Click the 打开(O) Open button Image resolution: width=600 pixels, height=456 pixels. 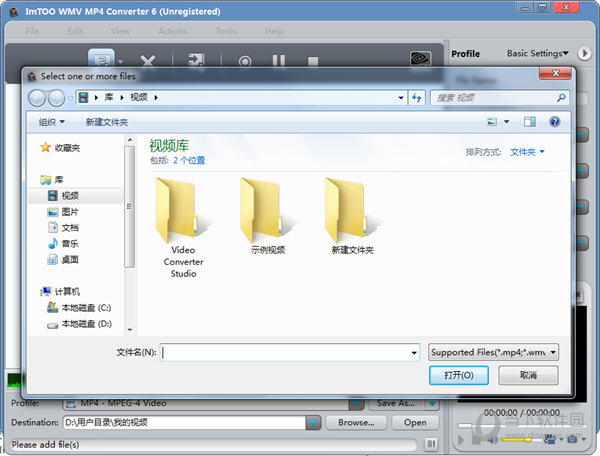[459, 375]
